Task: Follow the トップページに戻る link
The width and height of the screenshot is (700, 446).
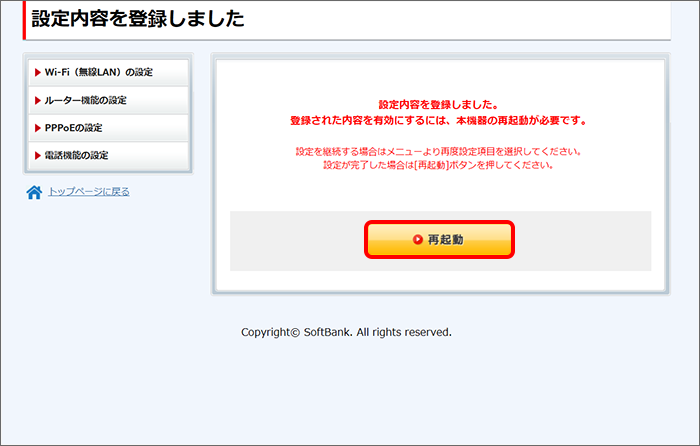Action: click(89, 192)
